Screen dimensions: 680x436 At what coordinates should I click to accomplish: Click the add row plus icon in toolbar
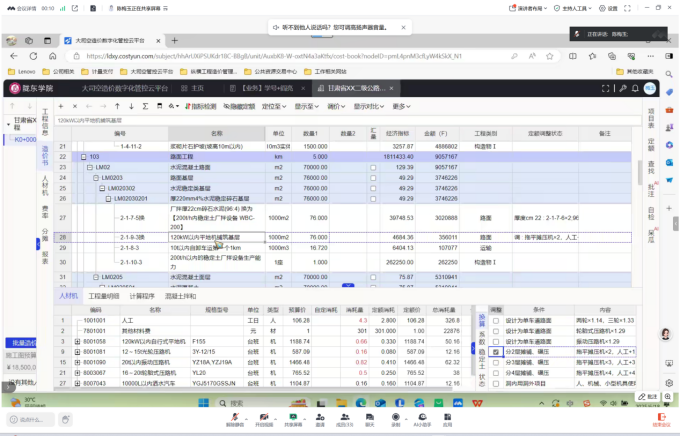[62, 106]
